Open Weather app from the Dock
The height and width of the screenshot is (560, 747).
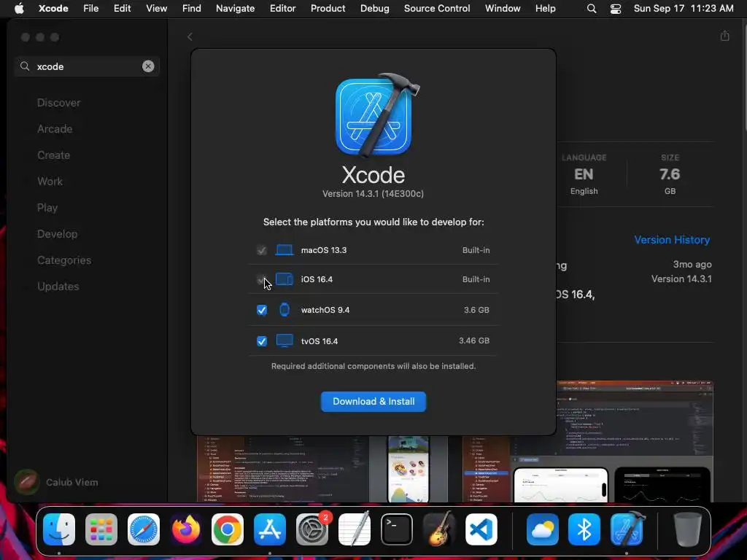tap(543, 529)
